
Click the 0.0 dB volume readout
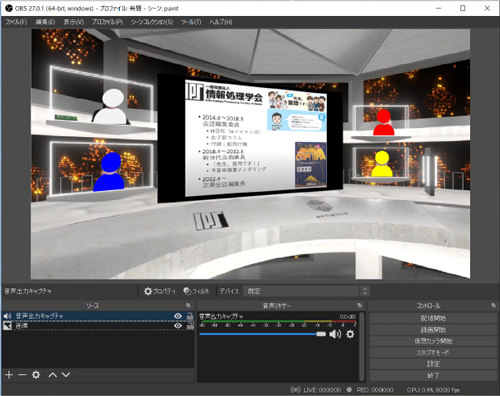348,316
